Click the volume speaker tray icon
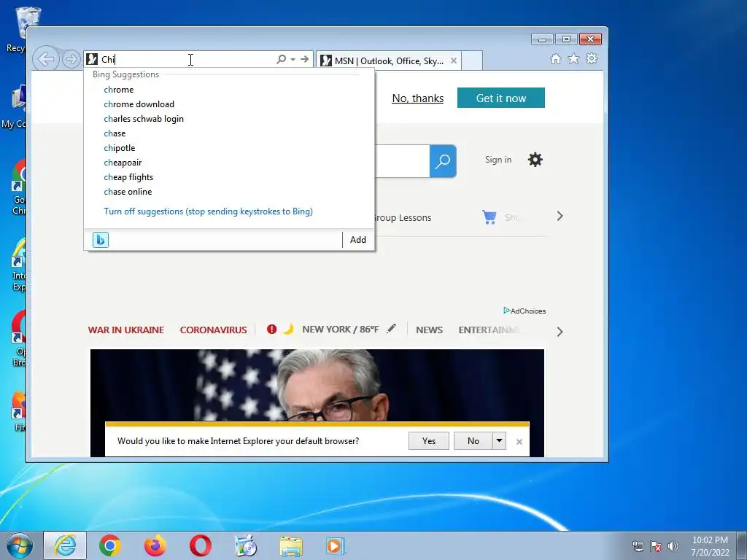 [673, 546]
